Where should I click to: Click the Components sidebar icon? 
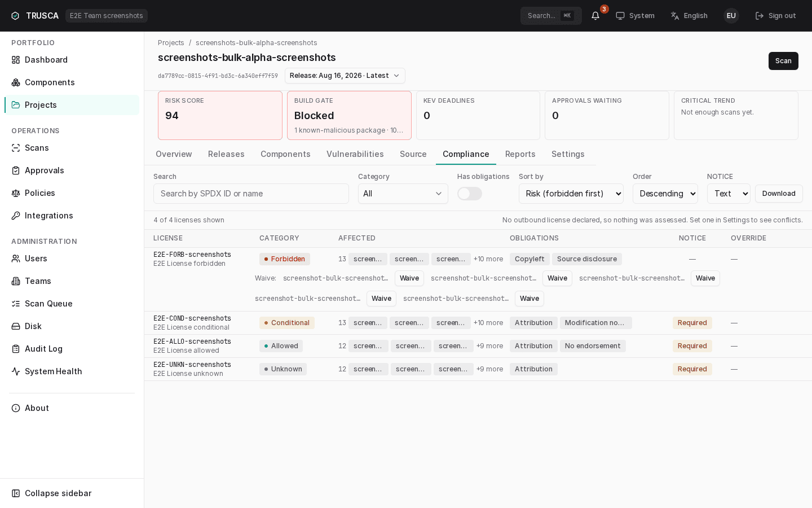16,82
